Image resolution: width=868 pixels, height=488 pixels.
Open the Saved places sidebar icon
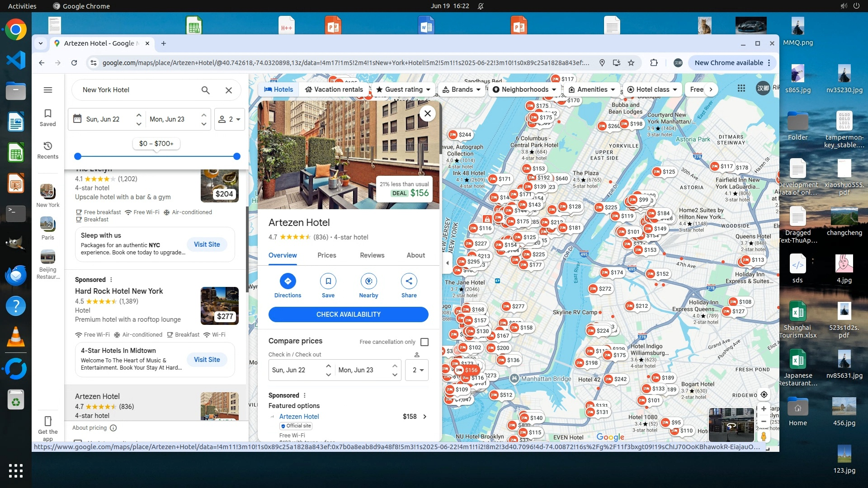point(48,117)
